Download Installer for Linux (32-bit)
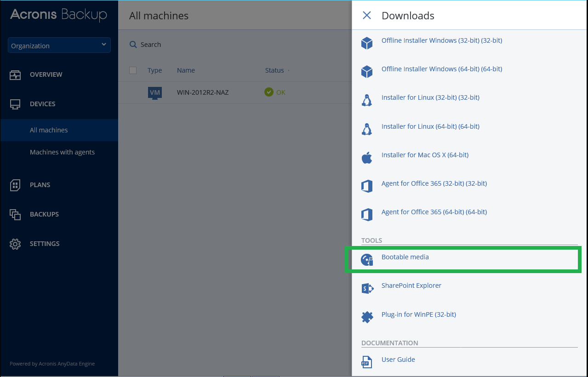Image resolution: width=588 pixels, height=377 pixels. coord(430,97)
